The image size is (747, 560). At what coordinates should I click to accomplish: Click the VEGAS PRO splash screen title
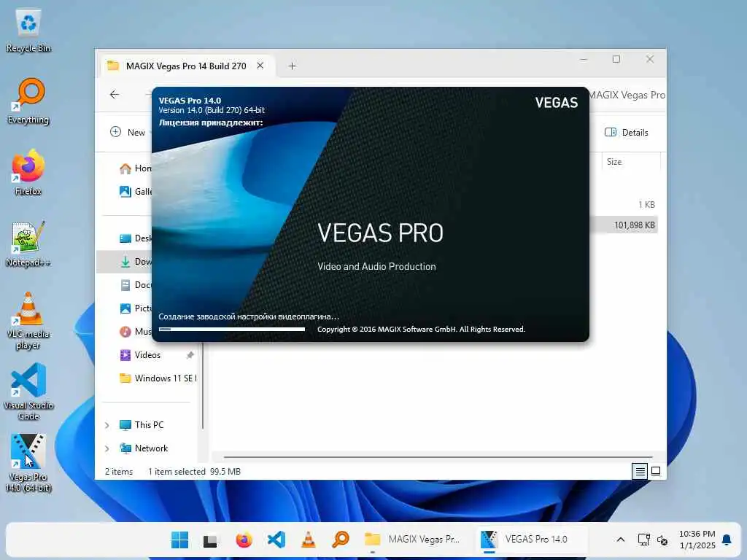pos(380,233)
